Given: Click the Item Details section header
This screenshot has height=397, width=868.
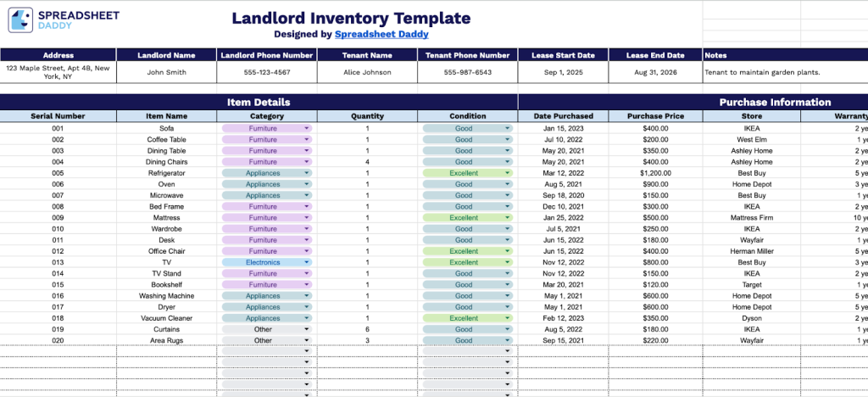Looking at the screenshot, I should [x=259, y=102].
